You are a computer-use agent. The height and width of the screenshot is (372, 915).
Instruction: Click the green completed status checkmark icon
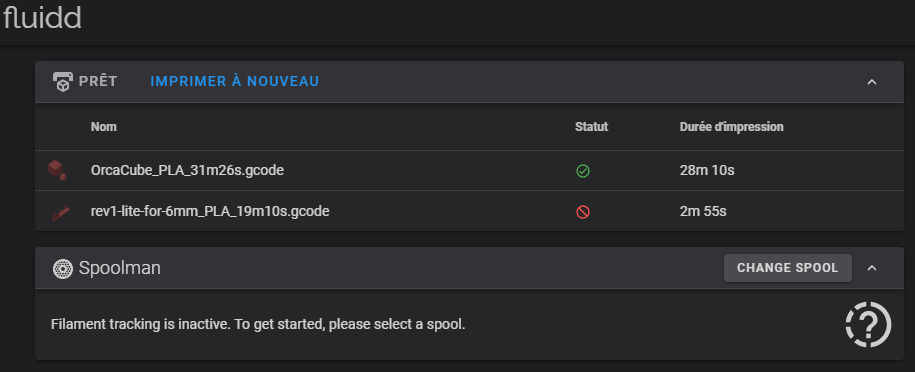click(582, 171)
